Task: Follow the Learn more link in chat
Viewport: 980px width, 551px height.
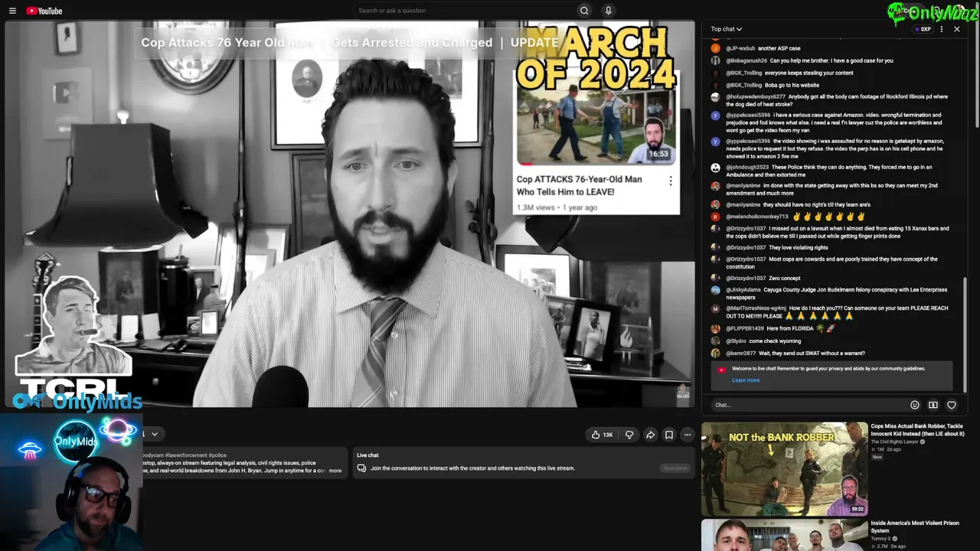Action: 746,380
